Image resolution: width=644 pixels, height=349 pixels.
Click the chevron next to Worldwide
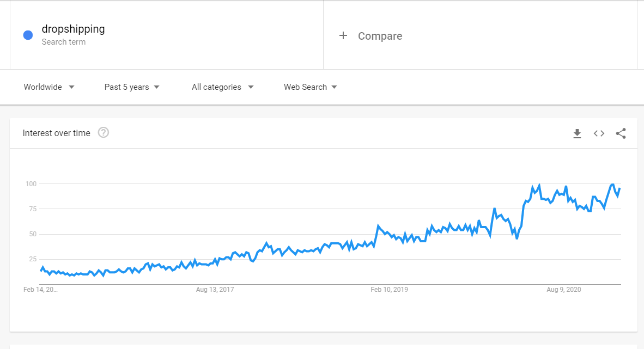(72, 87)
